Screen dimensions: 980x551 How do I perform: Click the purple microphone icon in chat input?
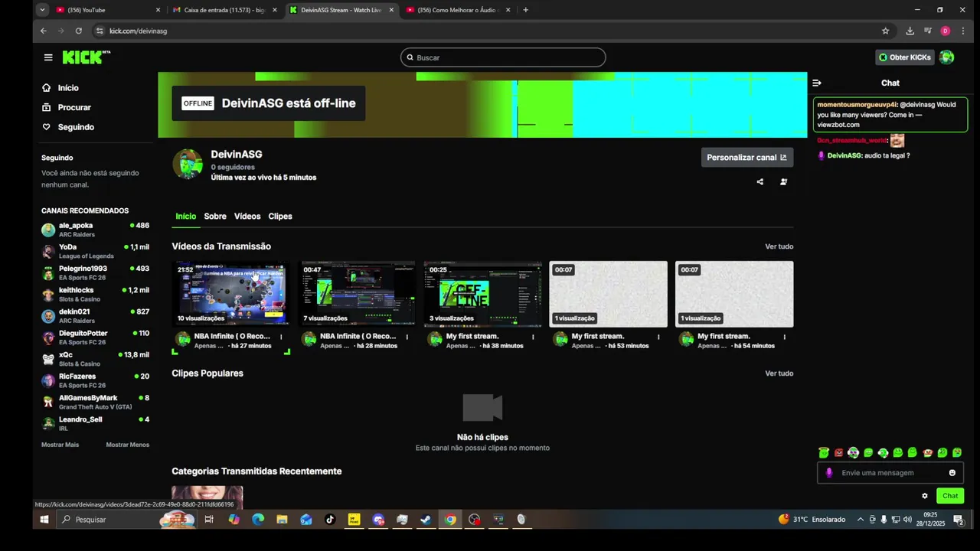point(828,473)
